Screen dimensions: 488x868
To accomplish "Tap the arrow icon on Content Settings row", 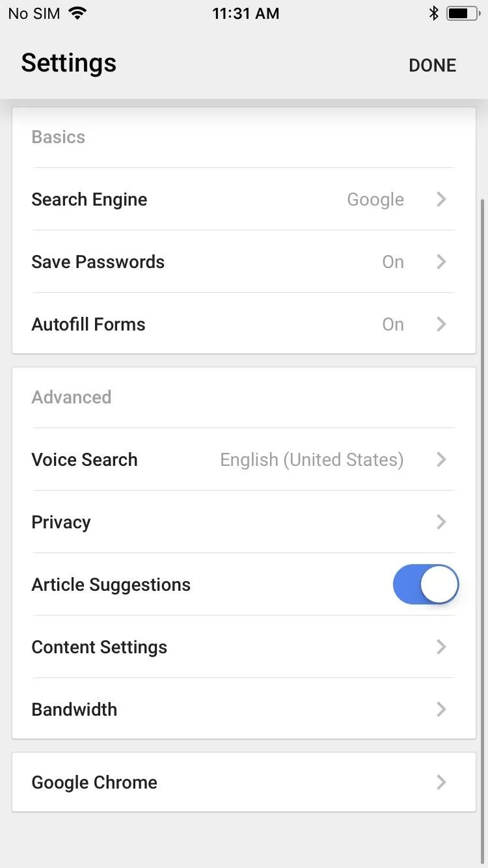I will [x=441, y=647].
